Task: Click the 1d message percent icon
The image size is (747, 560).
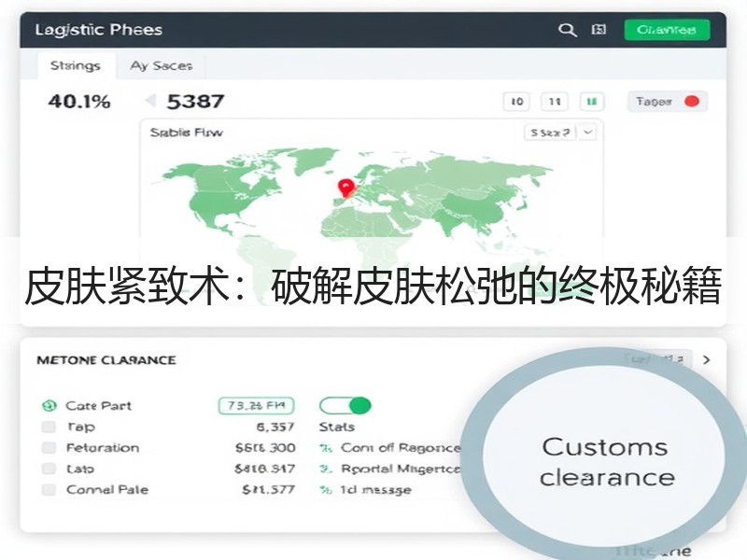Action: 326,490
